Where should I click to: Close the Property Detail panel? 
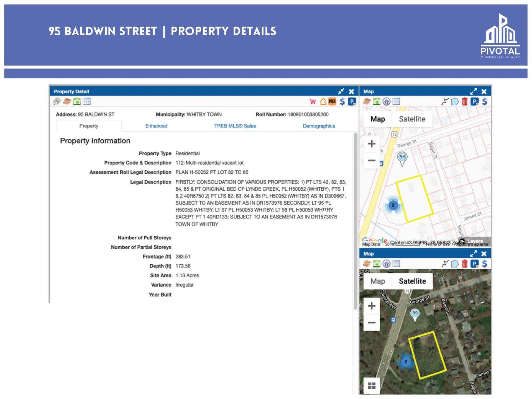[351, 91]
